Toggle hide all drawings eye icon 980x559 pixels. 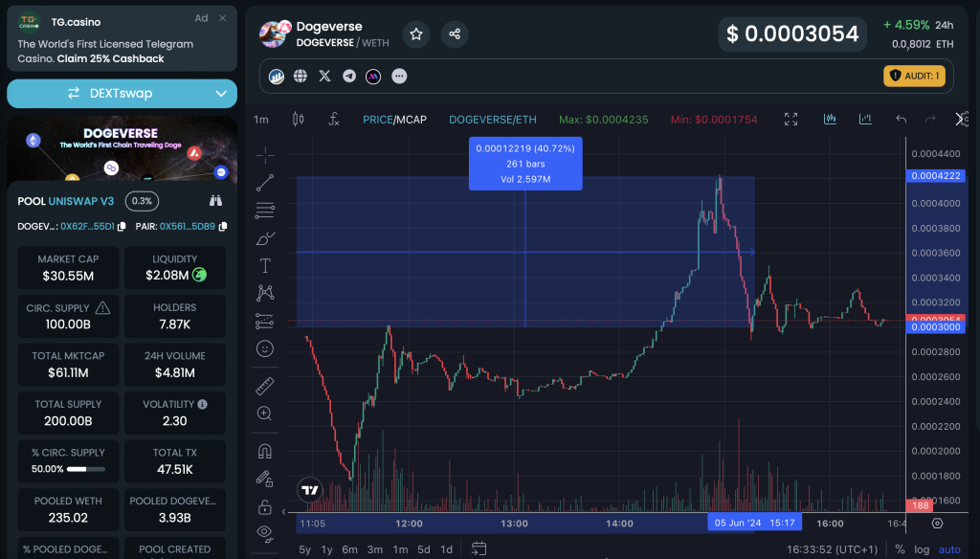coord(265,533)
